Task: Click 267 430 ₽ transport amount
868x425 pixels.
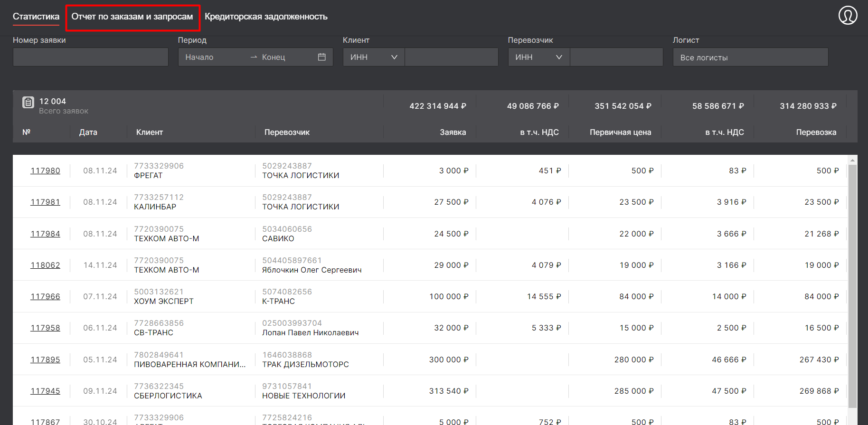Action: pos(819,359)
